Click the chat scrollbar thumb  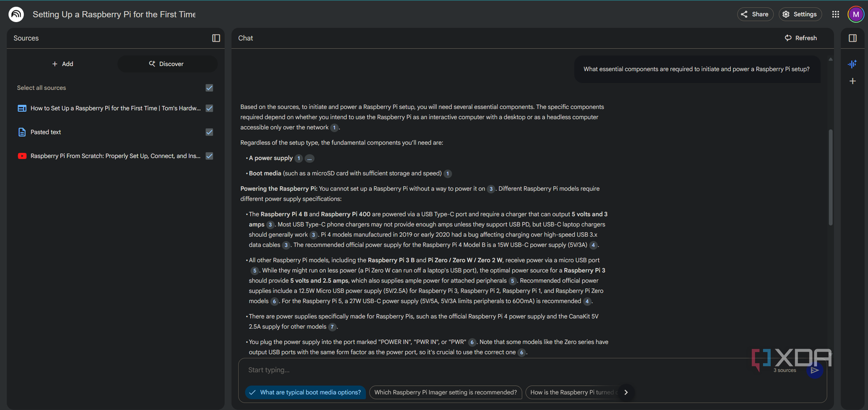[x=831, y=177]
